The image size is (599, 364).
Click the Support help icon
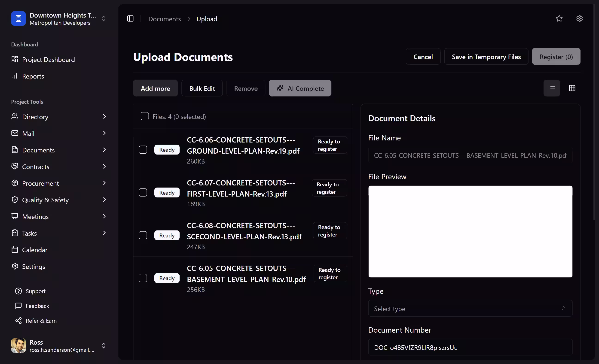click(18, 291)
